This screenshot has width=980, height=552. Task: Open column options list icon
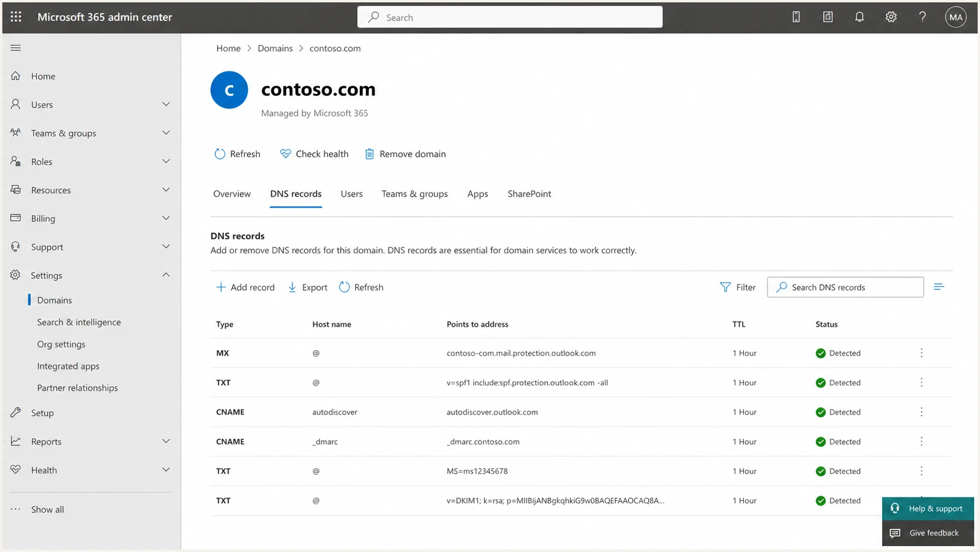pos(939,287)
